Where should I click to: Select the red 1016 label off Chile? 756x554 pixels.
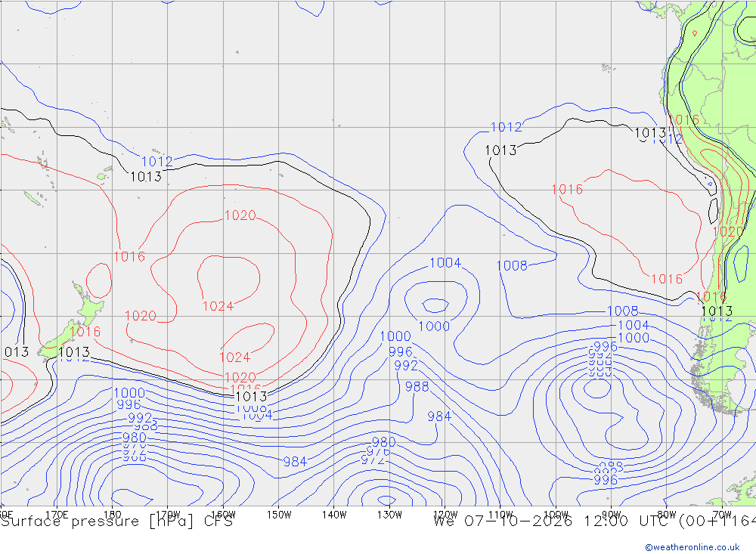click(667, 279)
